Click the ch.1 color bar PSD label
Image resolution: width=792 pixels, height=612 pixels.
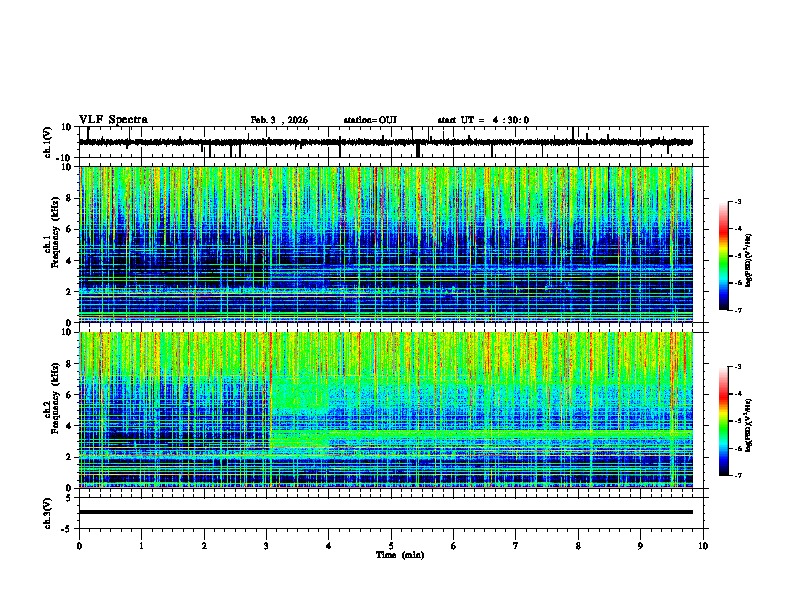[749, 261]
